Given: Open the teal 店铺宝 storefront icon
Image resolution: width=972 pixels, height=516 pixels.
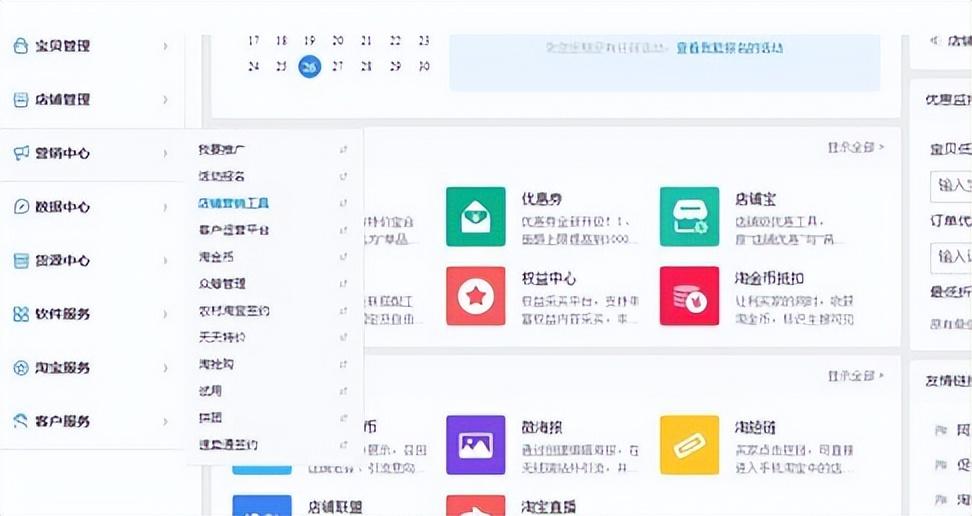Looking at the screenshot, I should point(689,216).
